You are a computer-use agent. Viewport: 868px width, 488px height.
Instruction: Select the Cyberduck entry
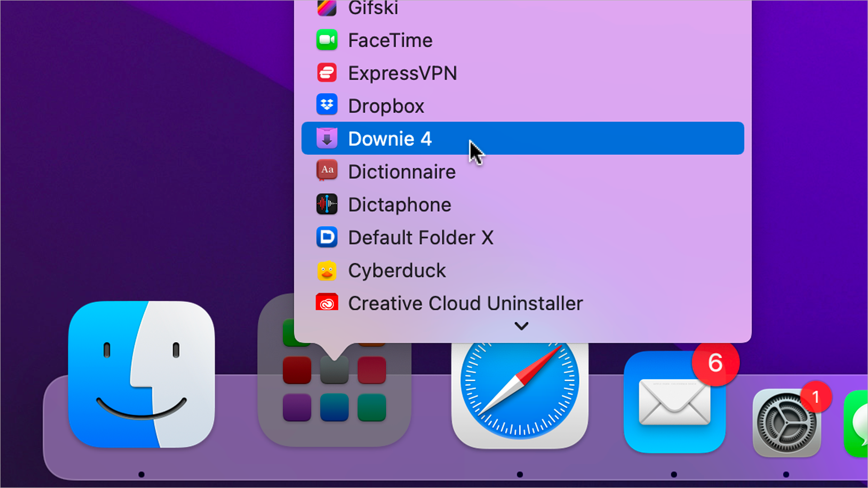click(523, 270)
